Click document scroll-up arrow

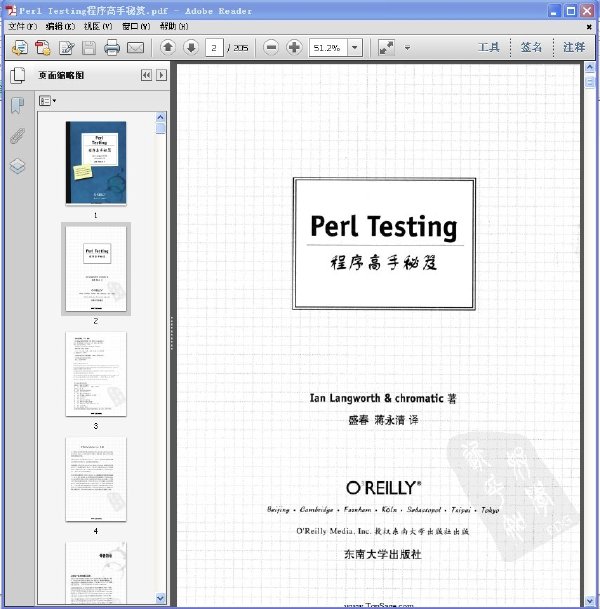click(x=590, y=68)
